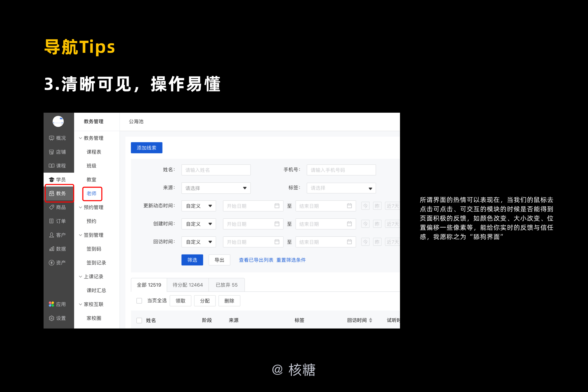Tick the checkbox beside the 姓名 header

point(139,320)
